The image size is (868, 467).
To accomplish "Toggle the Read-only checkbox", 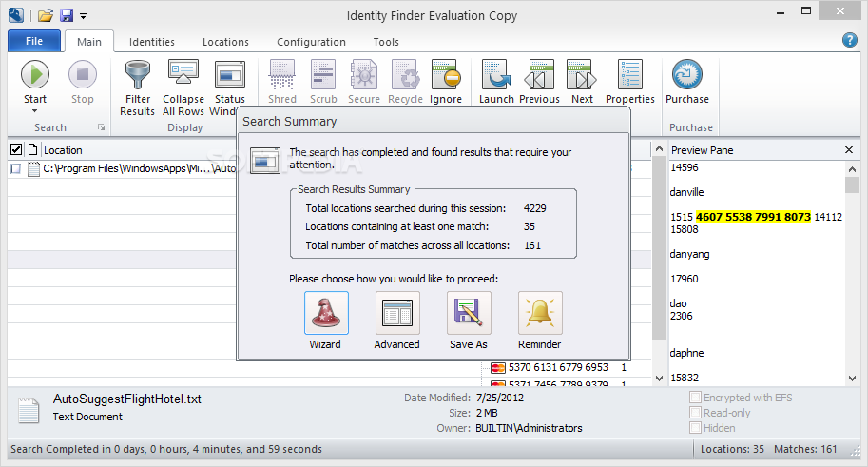I will click(695, 412).
